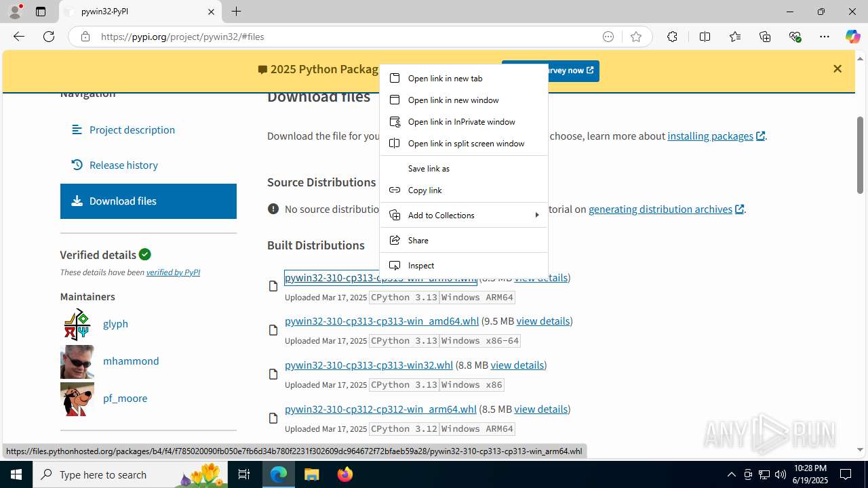
Task: Select Save link as
Action: [464, 168]
